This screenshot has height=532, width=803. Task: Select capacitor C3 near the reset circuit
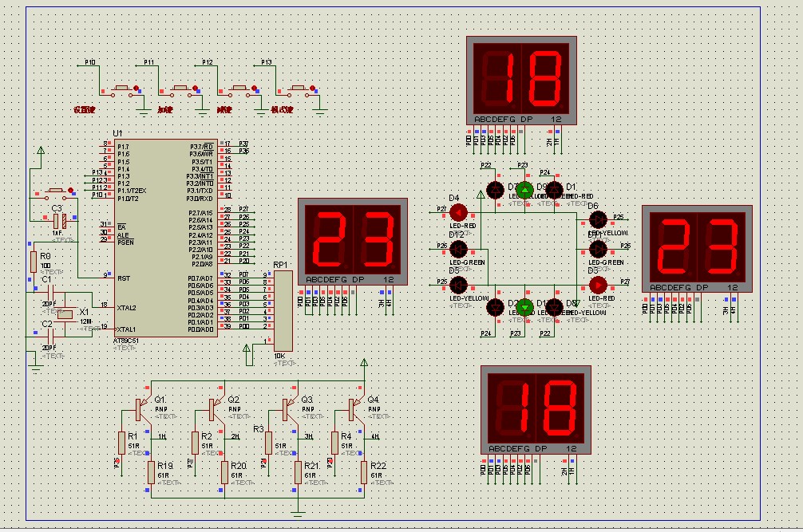point(59,221)
